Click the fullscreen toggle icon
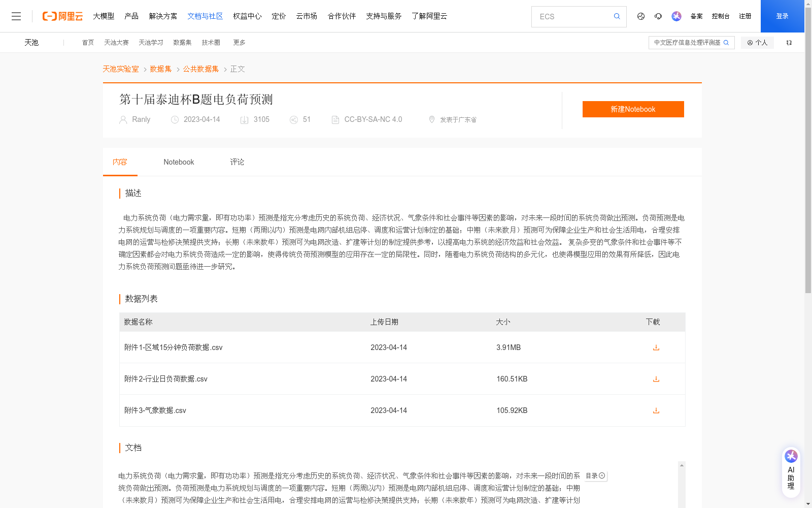 click(x=789, y=43)
